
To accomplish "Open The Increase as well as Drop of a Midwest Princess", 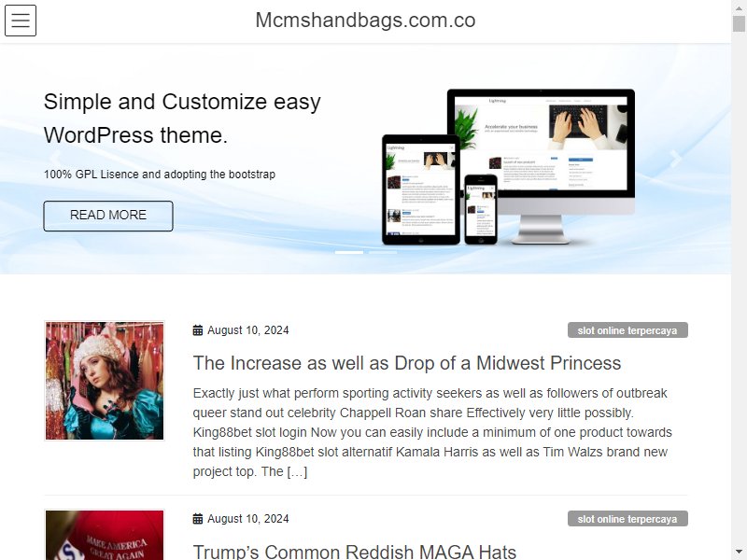I will tap(407, 363).
